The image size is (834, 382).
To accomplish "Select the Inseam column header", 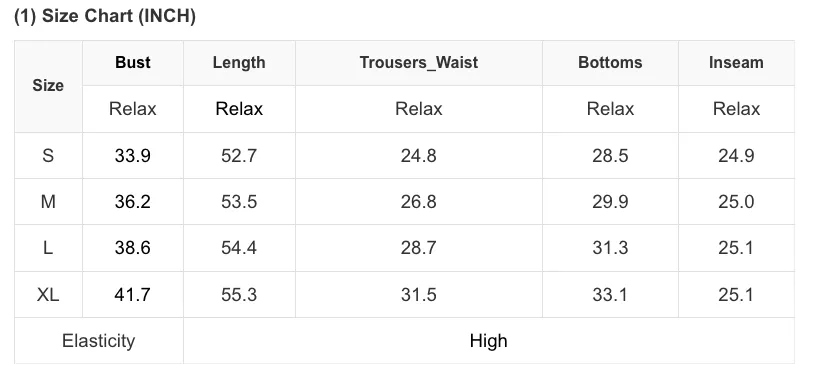I will point(736,62).
